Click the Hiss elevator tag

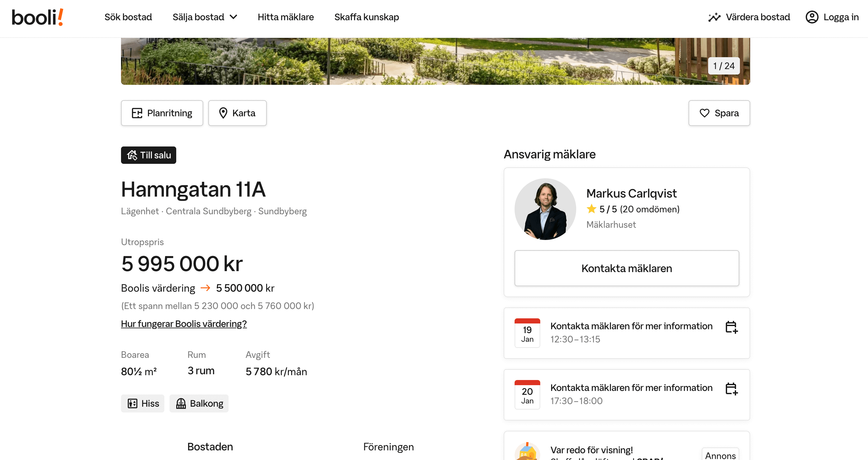pos(143,403)
